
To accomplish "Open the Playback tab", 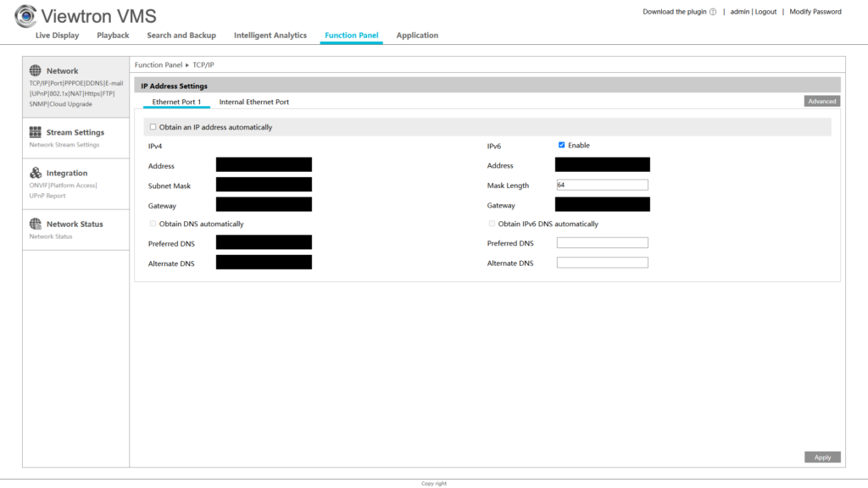I will [x=113, y=35].
